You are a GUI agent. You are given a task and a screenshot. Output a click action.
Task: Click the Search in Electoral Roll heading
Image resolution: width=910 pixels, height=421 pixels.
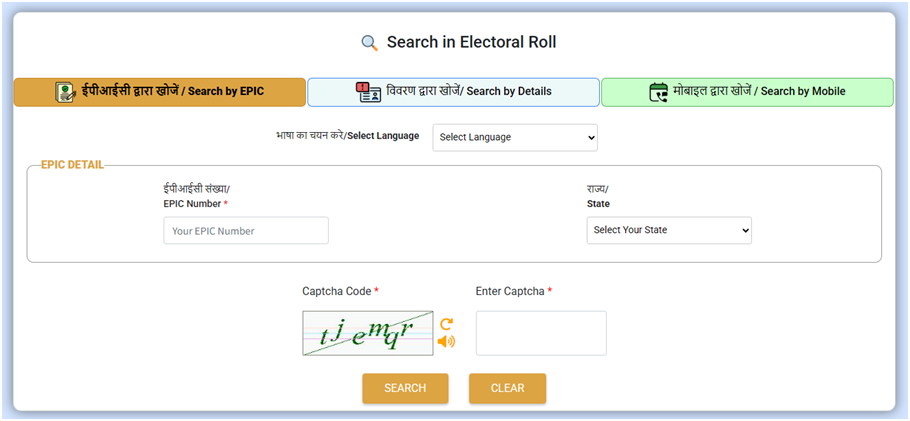(x=471, y=42)
